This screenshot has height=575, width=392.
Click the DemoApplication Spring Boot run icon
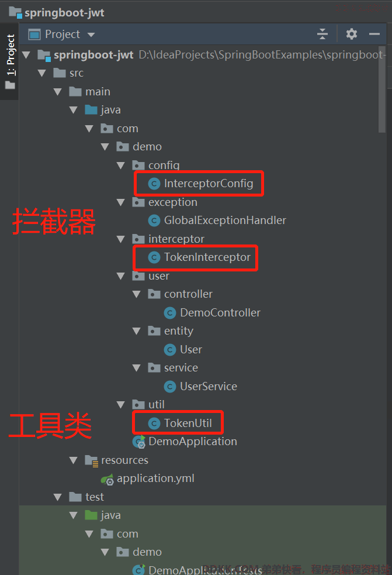(x=139, y=442)
